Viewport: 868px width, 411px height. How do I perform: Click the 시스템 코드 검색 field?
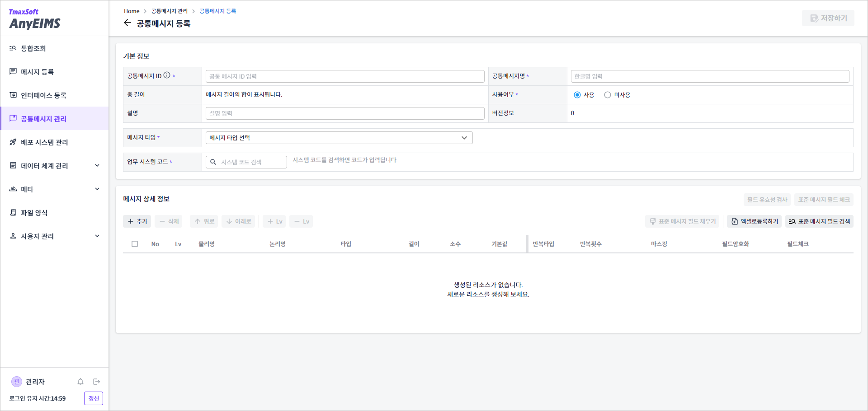pos(246,162)
